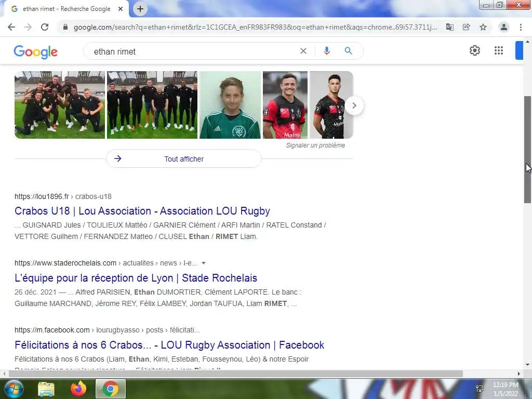
Task: Open 'Crabos U18 | Lou Association' result
Action: (x=142, y=211)
